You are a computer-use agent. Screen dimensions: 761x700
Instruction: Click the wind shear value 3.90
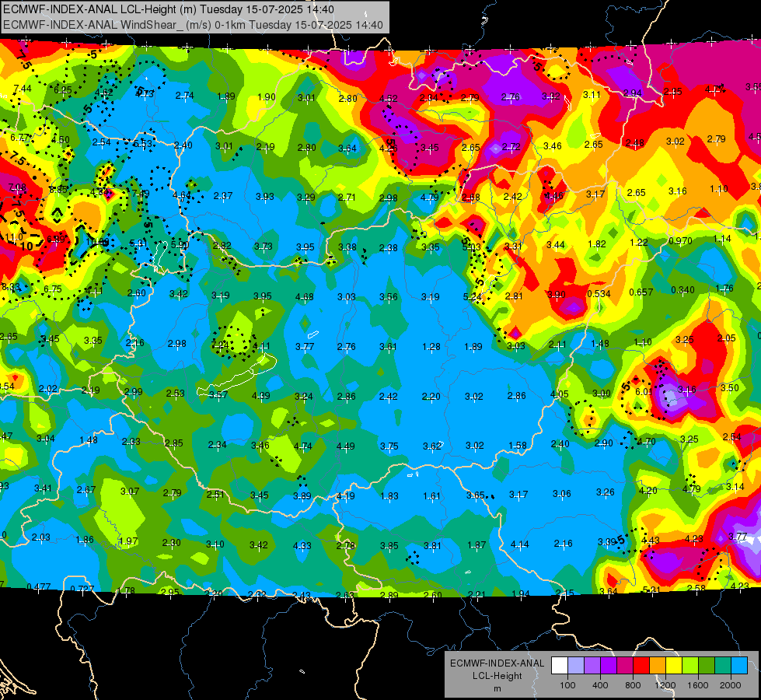click(557, 295)
